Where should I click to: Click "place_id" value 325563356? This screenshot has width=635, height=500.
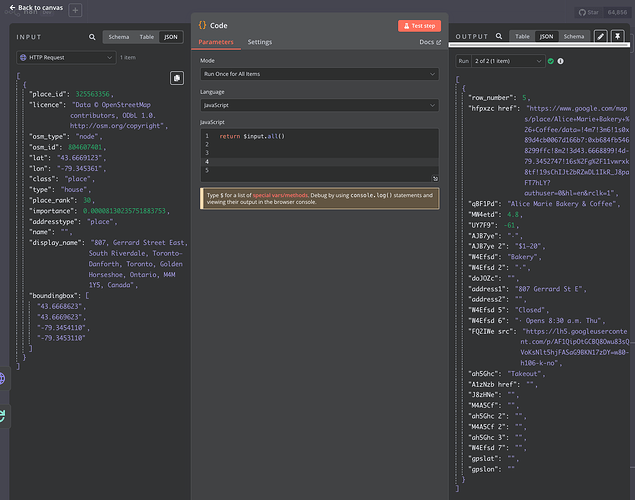click(92, 94)
